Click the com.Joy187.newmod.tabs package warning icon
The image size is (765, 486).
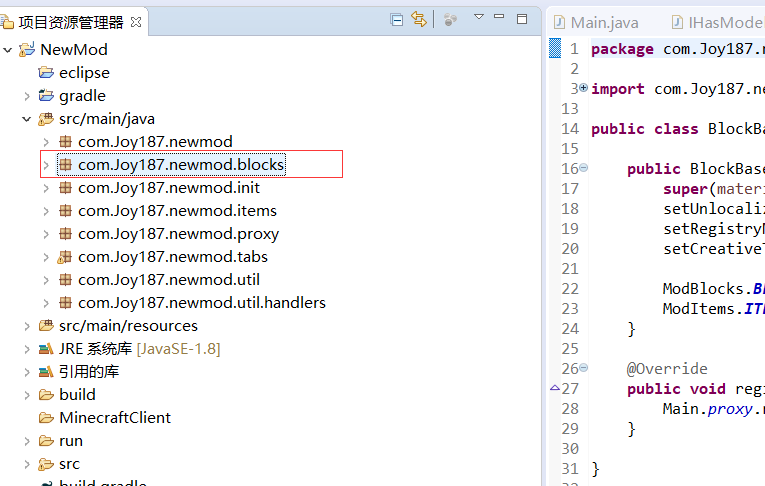click(x=64, y=257)
